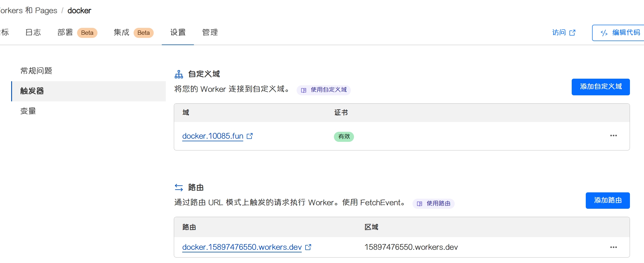
Task: Click the 添加自定义域 button
Action: click(x=601, y=87)
